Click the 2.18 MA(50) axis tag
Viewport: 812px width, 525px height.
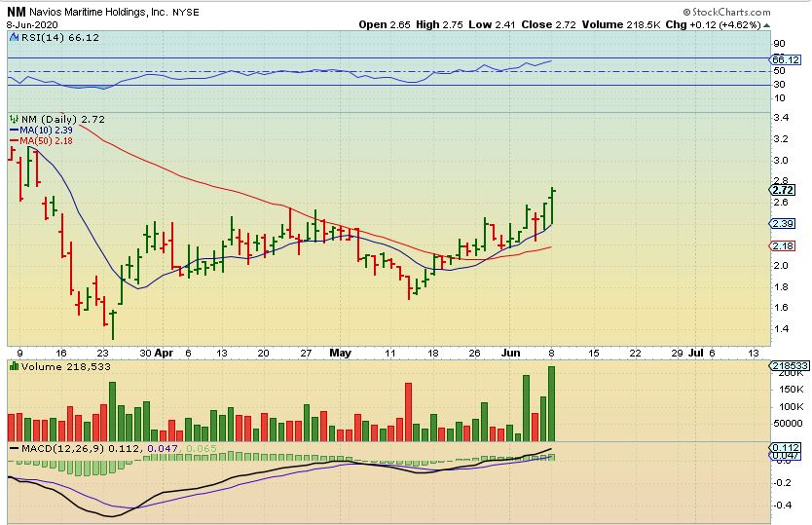[783, 245]
